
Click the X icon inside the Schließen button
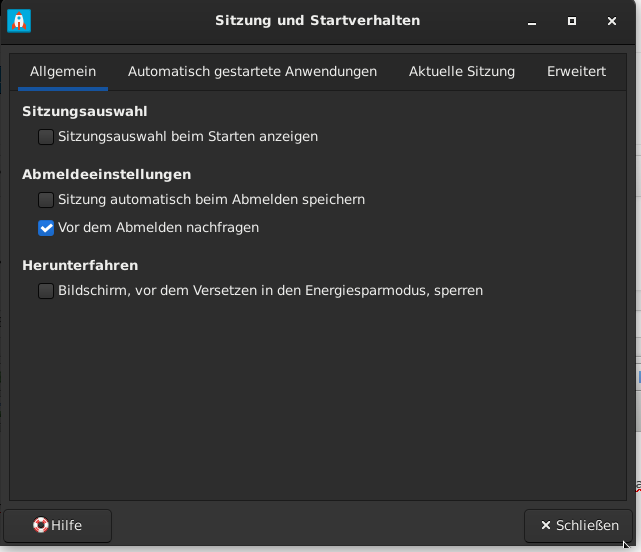coord(546,525)
